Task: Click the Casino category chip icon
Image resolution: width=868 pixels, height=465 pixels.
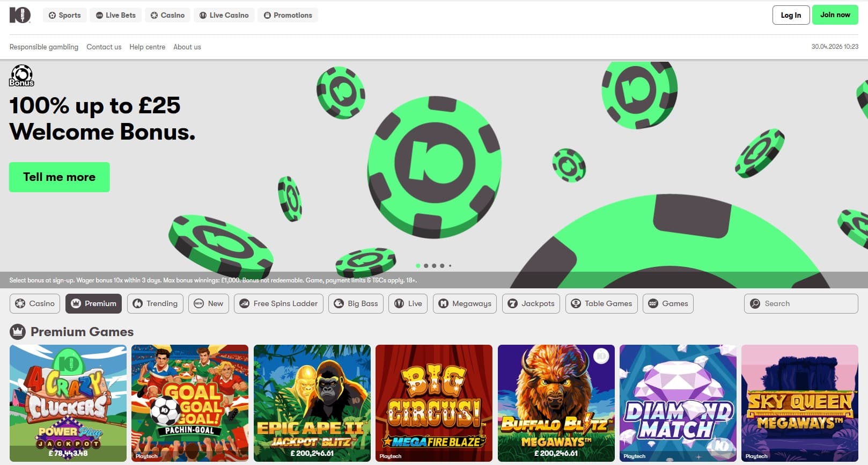Action: (20, 303)
